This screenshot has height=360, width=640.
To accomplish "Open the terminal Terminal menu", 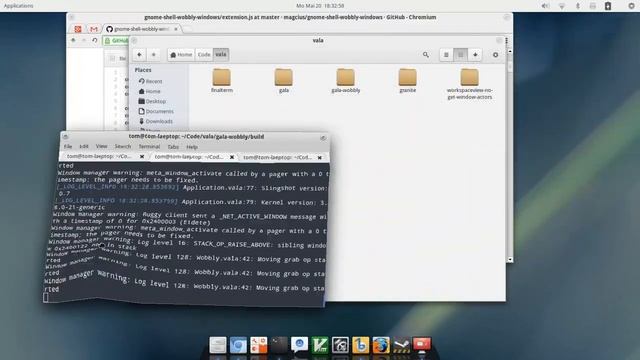I will (x=149, y=147).
